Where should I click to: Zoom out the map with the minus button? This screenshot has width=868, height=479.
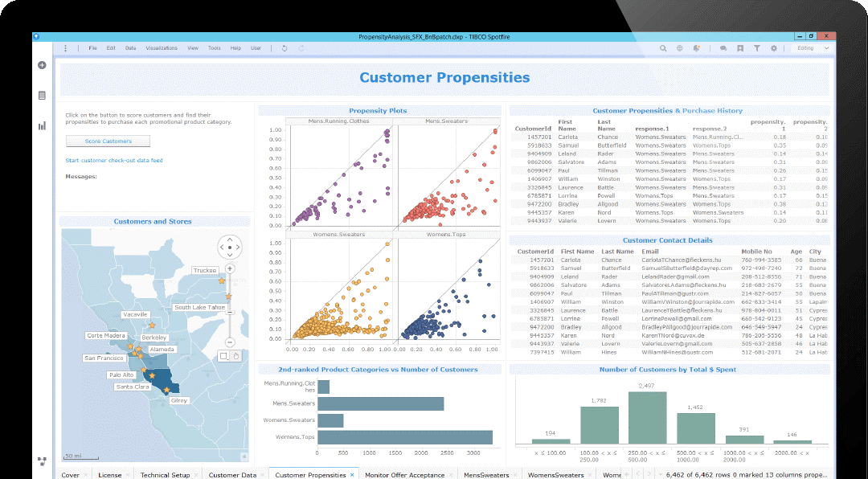(231, 342)
